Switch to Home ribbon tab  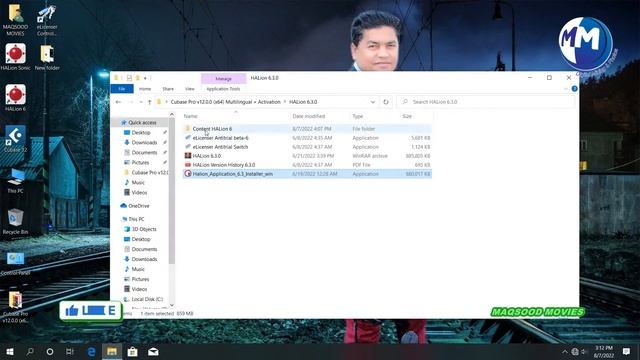tap(145, 89)
